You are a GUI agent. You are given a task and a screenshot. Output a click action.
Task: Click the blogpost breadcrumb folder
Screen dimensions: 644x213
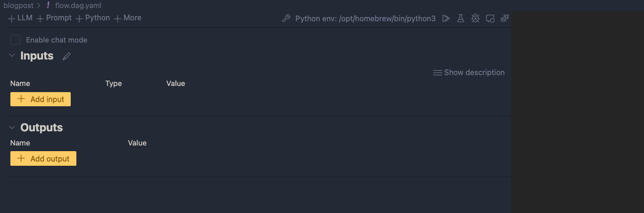pyautogui.click(x=19, y=6)
